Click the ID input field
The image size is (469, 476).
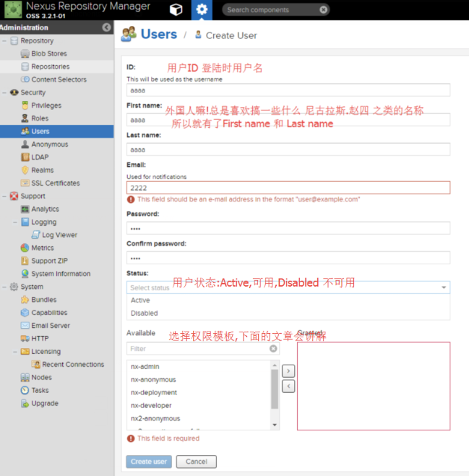click(288, 90)
